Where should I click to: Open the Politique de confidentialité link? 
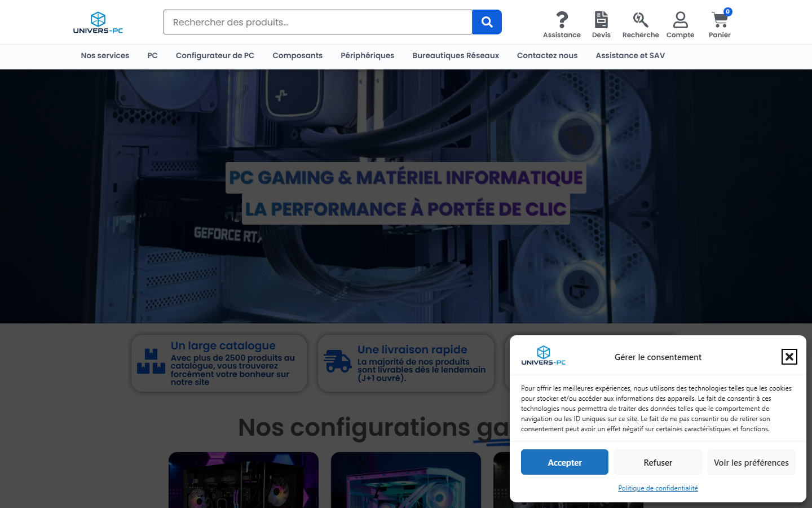click(658, 488)
